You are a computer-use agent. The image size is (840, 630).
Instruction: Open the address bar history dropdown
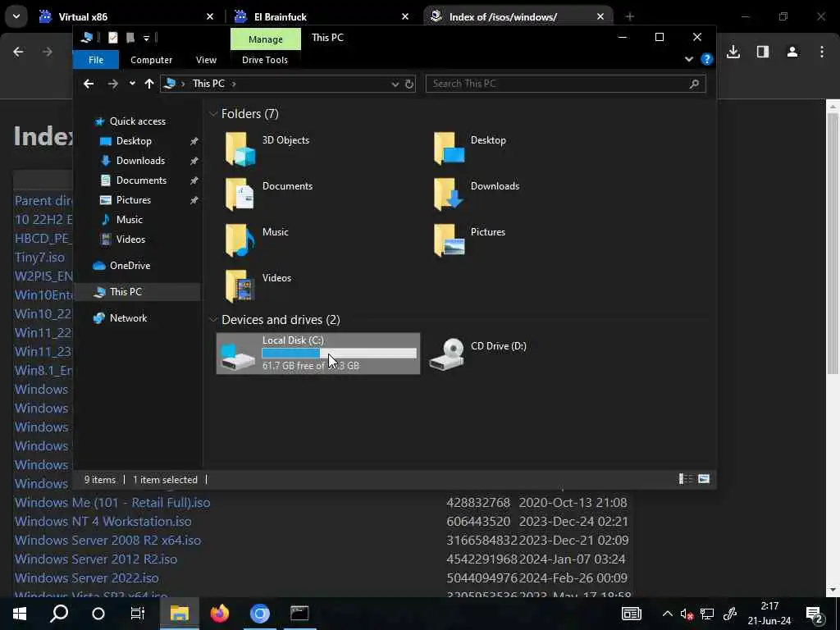pos(395,84)
